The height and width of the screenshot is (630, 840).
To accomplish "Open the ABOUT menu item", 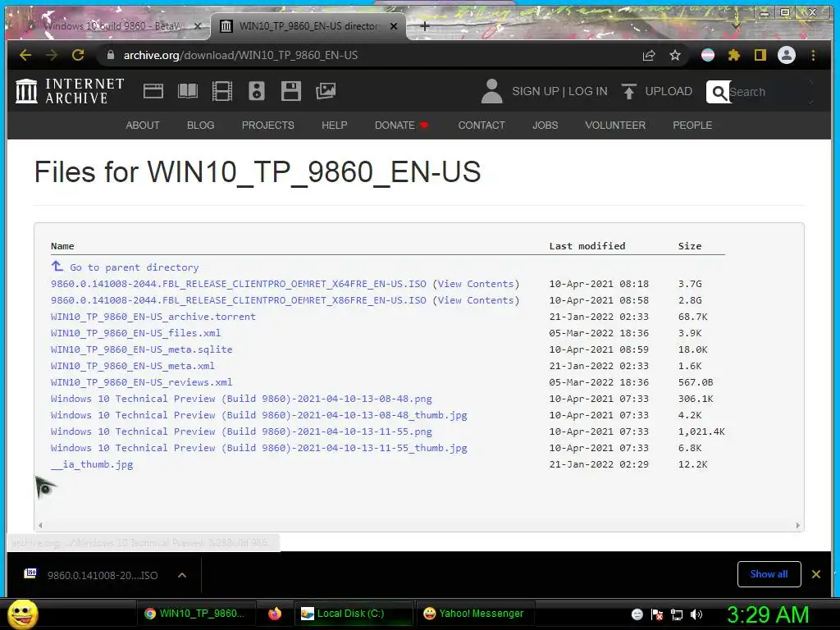I will coord(143,126).
